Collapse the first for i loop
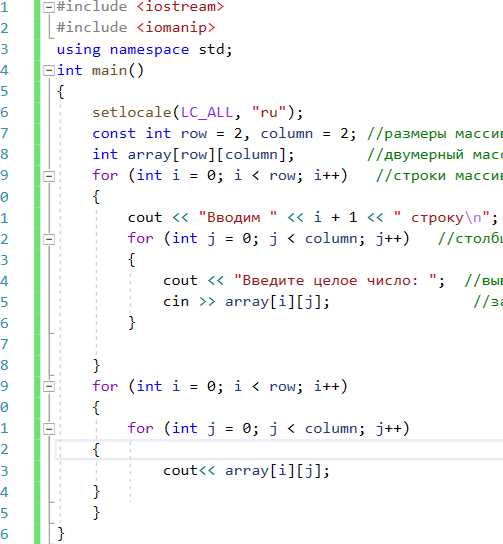Viewport: 503px width, 544px height. click(49, 176)
